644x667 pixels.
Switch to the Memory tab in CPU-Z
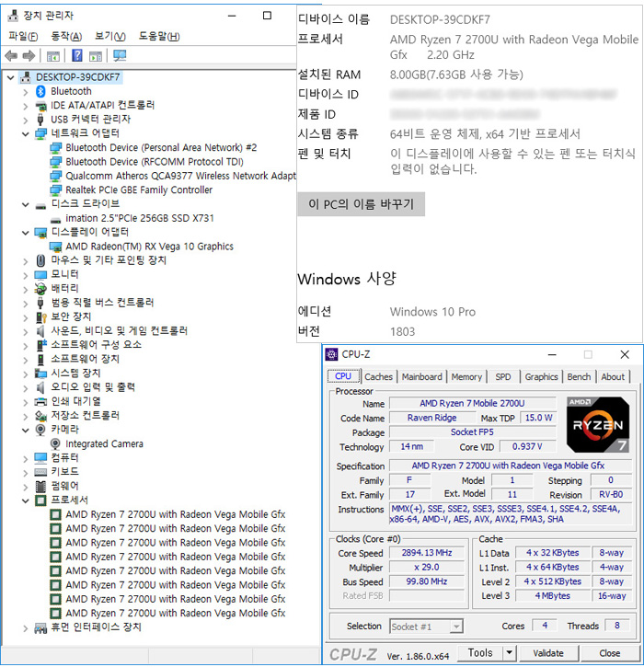click(466, 377)
